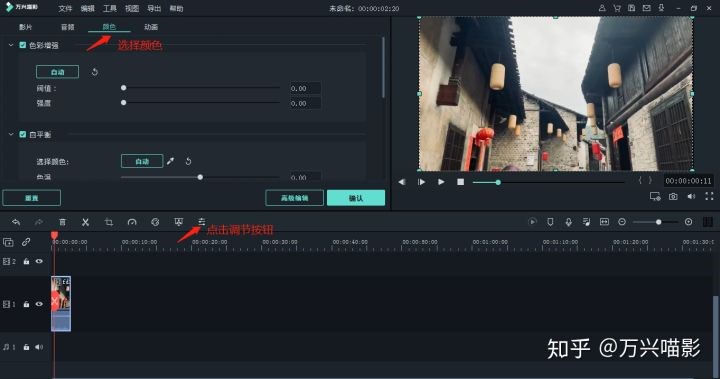The height and width of the screenshot is (379, 720).
Task: Reset white balance with circular arrow
Action: tap(188, 161)
